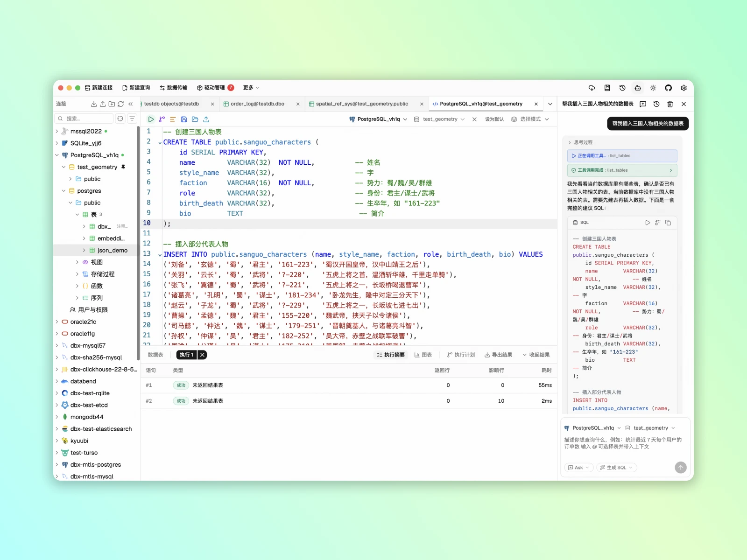Expand the 思考过程 section
The width and height of the screenshot is (747, 560).
[x=580, y=142]
